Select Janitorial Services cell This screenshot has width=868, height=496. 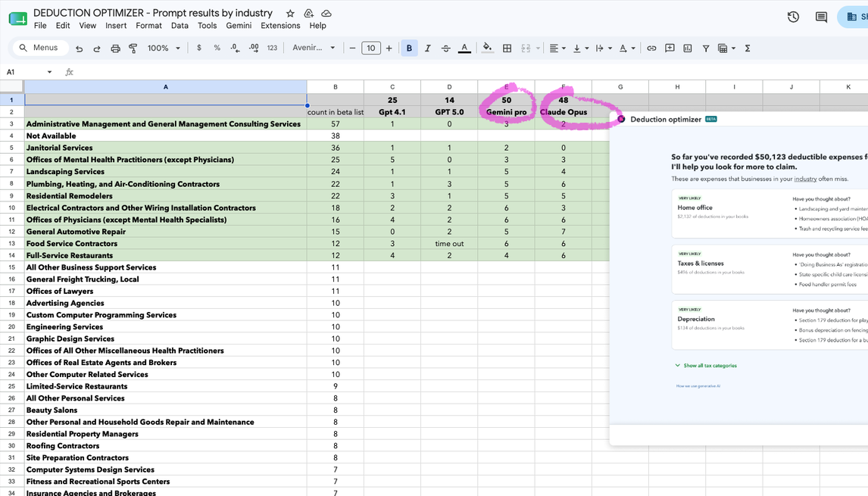166,148
